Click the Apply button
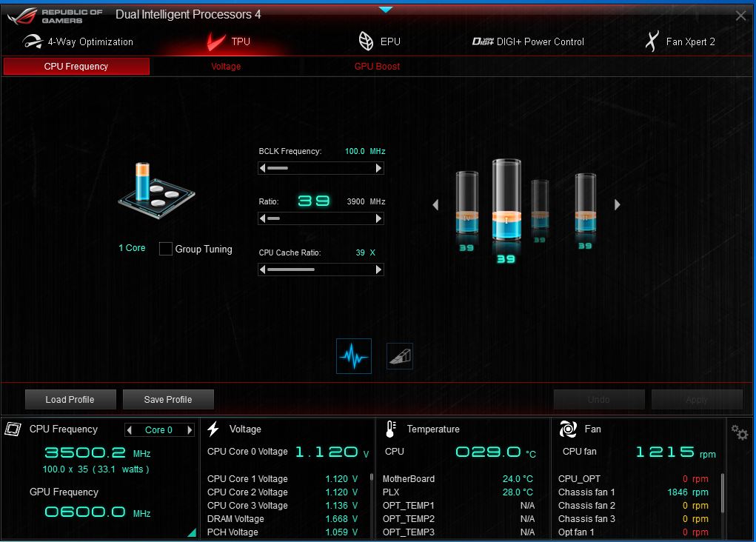This screenshot has height=542, width=756. pyautogui.click(x=697, y=399)
